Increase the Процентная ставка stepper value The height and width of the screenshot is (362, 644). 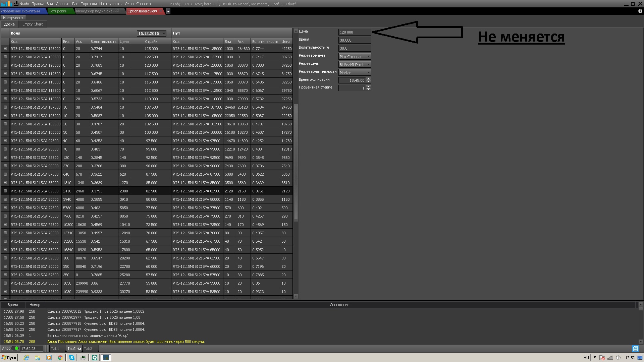368,86
